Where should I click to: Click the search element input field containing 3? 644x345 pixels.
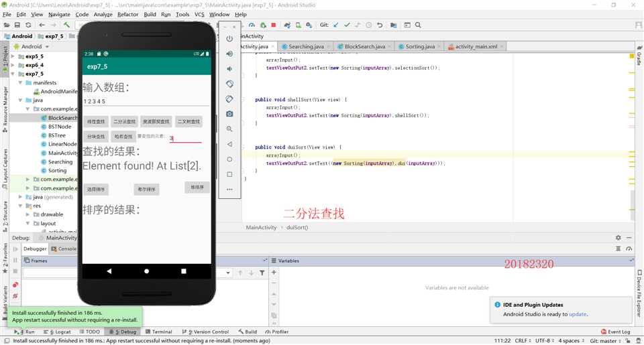(x=184, y=139)
